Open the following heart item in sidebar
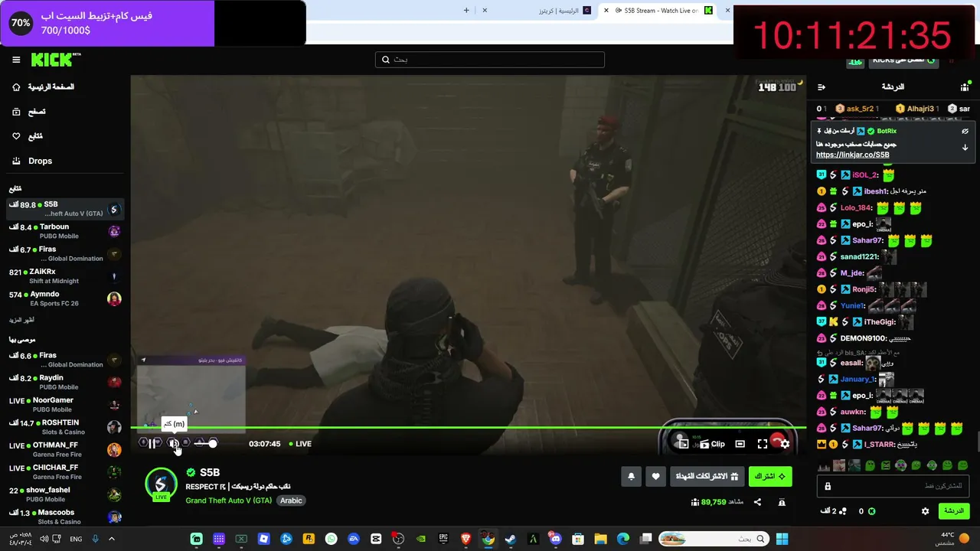The width and height of the screenshot is (980, 551). coord(28,136)
